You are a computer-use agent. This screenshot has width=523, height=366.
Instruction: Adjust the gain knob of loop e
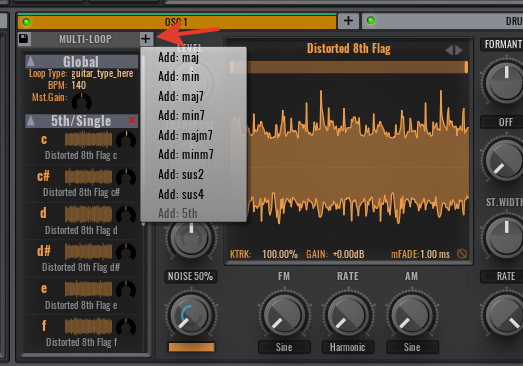point(126,290)
